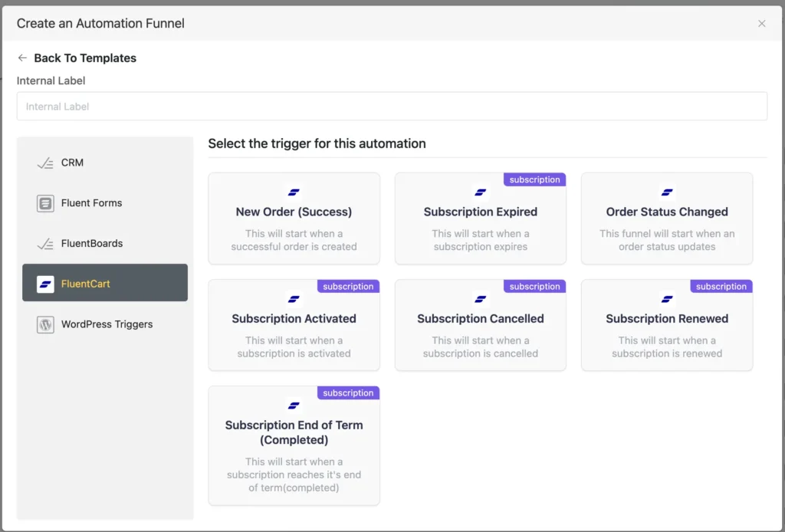Click the FluentBoards checklist icon

[45, 244]
